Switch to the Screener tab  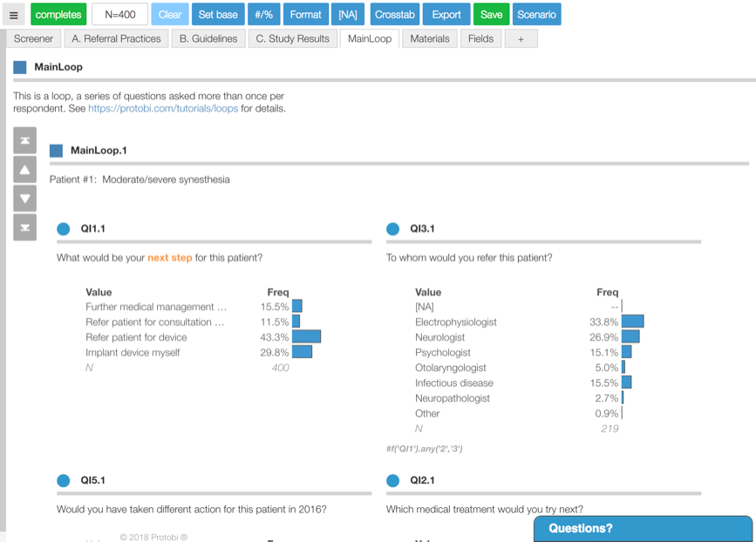tap(34, 38)
